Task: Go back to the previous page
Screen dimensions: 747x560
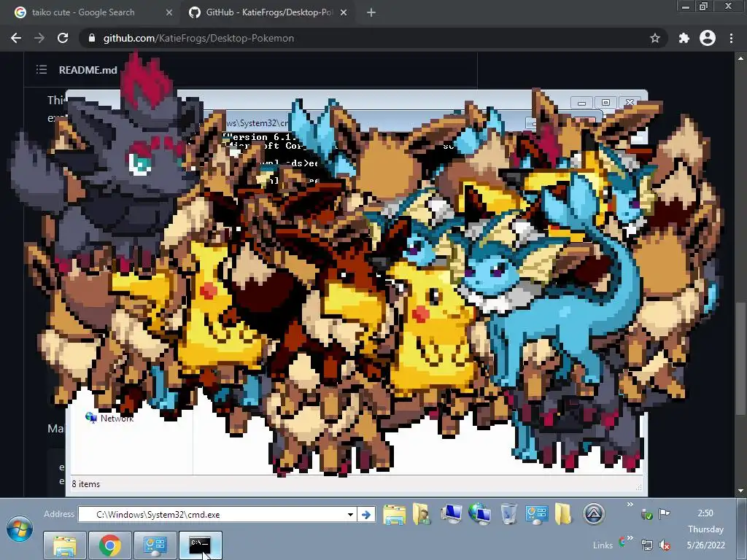Action: coord(16,38)
